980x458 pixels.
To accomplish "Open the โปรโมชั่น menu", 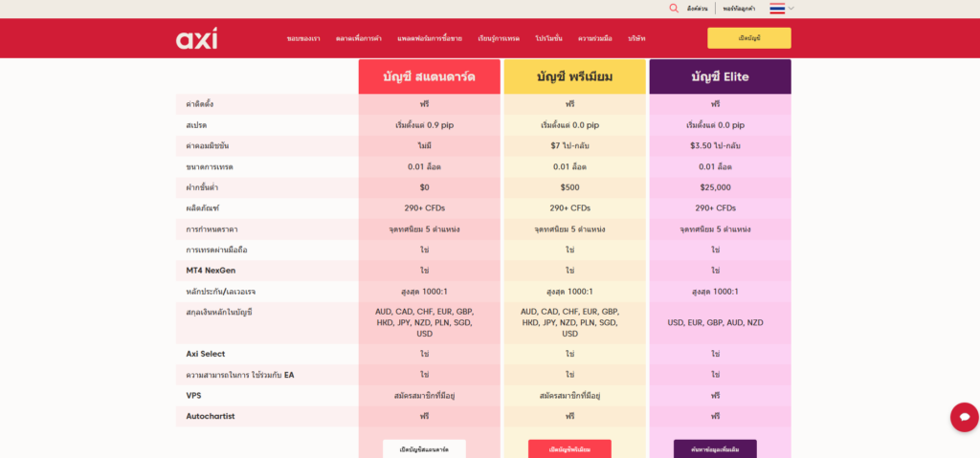I will coord(548,39).
